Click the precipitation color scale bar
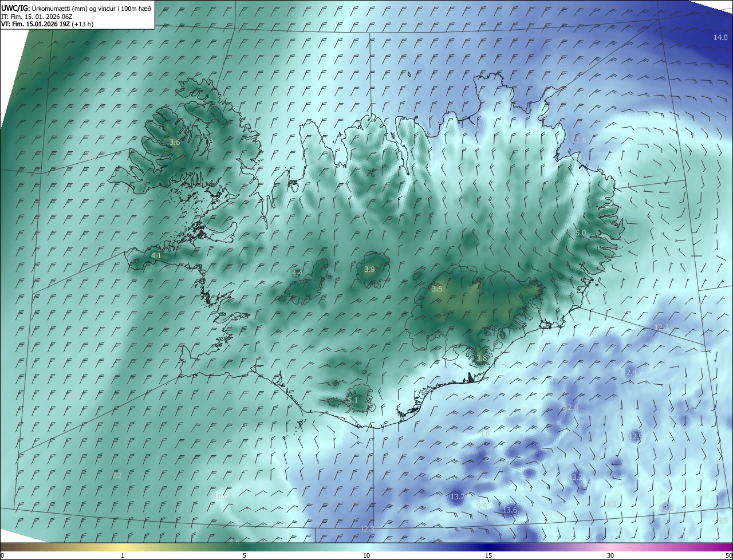 click(x=366, y=547)
